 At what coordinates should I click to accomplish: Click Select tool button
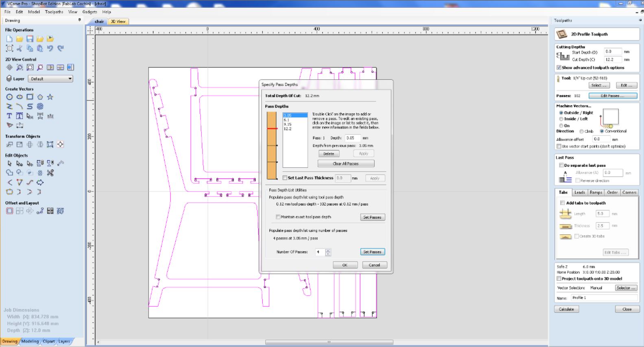point(599,85)
